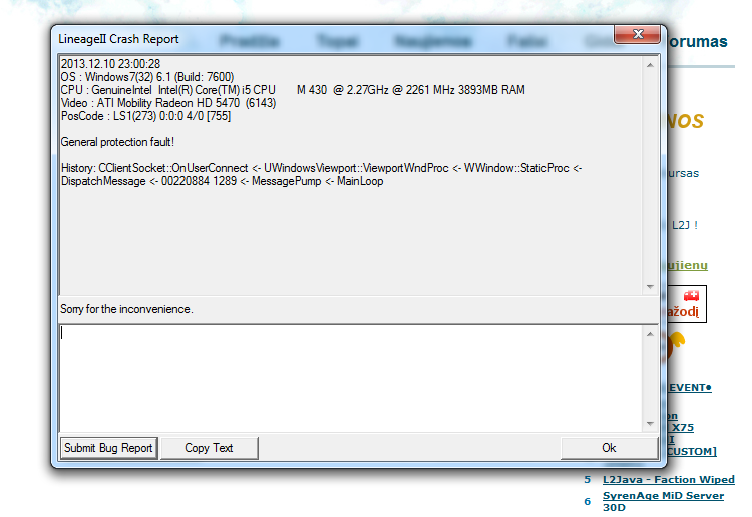Click the comment box scrollbar up arrow
The height and width of the screenshot is (517, 752).
pos(650,334)
